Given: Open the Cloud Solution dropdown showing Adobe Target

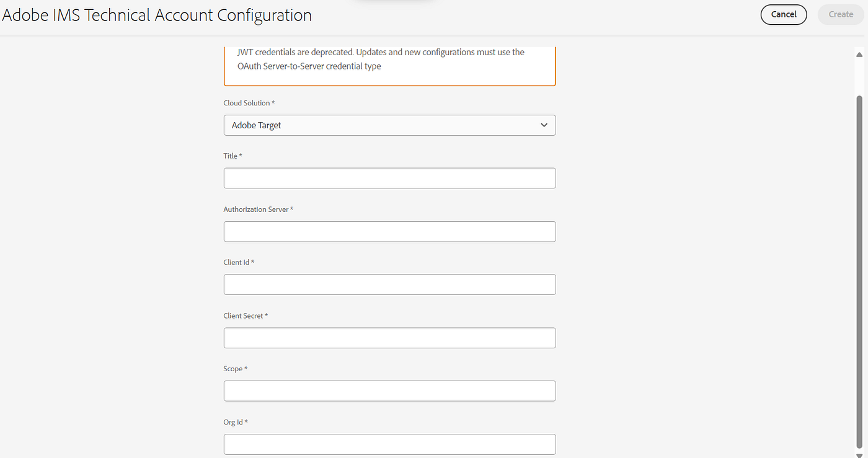Looking at the screenshot, I should [x=389, y=125].
